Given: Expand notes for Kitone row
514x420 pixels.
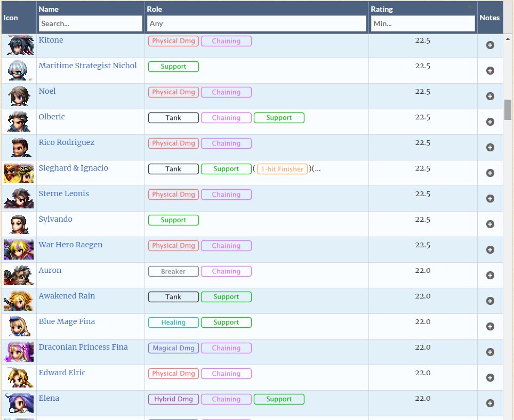Looking at the screenshot, I should pos(490,45).
